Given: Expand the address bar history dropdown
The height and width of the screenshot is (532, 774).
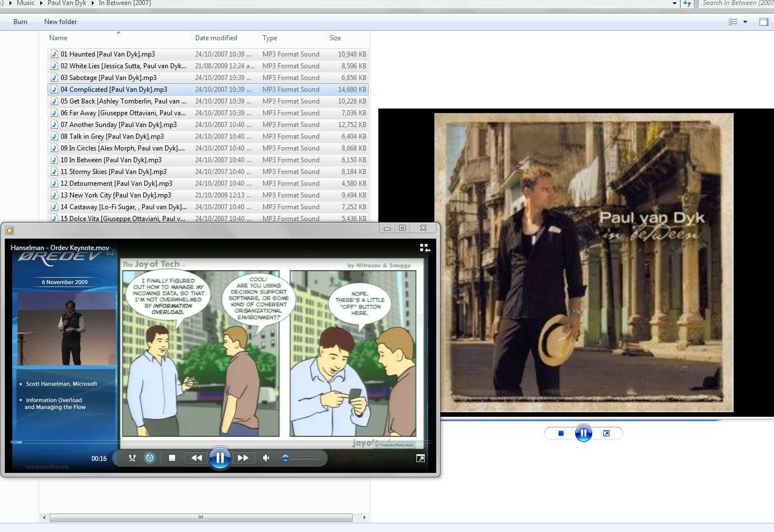Looking at the screenshot, I should click(x=674, y=3).
